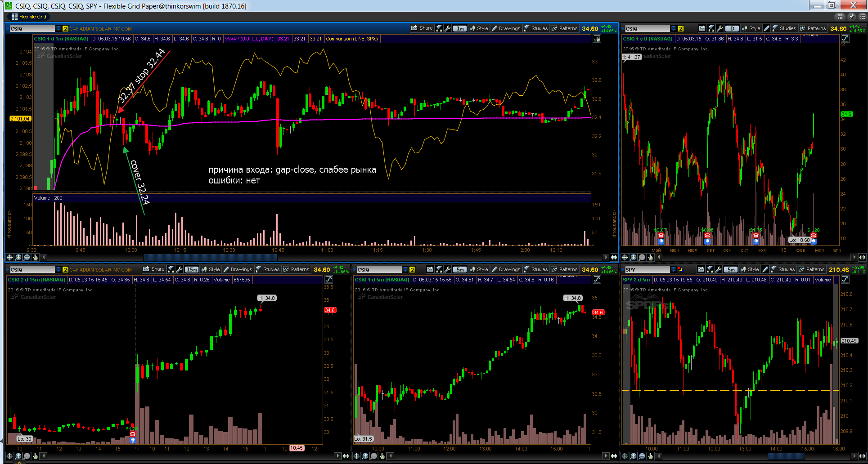Click the quick study flask icon in 1m chart
The image size is (868, 464).
point(439,28)
